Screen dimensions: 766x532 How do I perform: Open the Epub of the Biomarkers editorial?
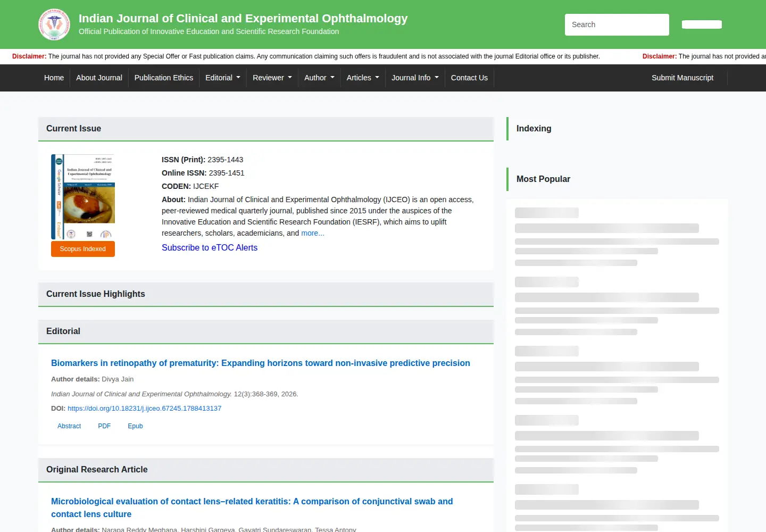pyautogui.click(x=135, y=426)
